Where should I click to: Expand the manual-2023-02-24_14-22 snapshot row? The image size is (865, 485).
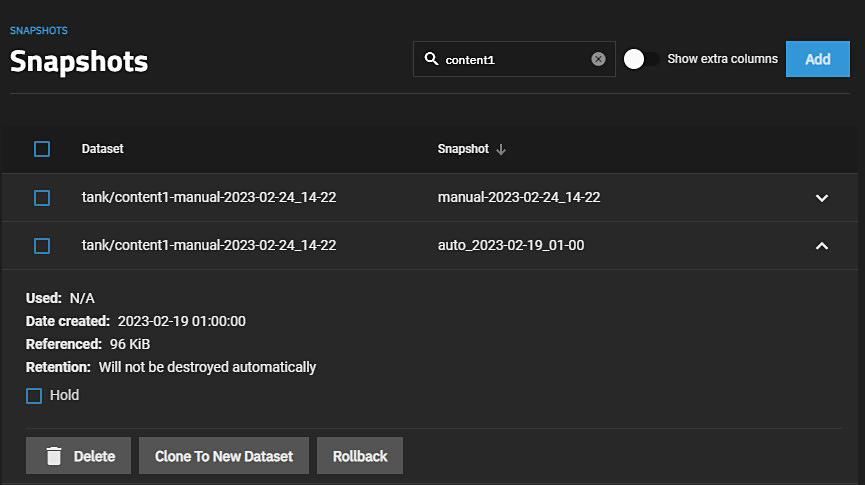822,198
